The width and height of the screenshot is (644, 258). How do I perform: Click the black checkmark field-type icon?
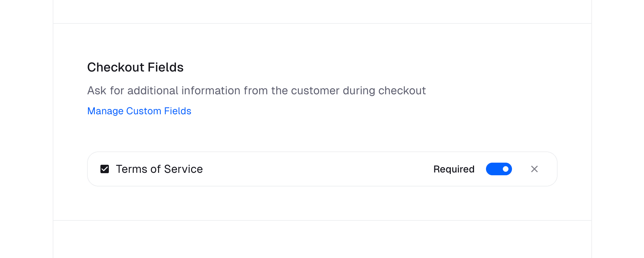[x=105, y=169]
